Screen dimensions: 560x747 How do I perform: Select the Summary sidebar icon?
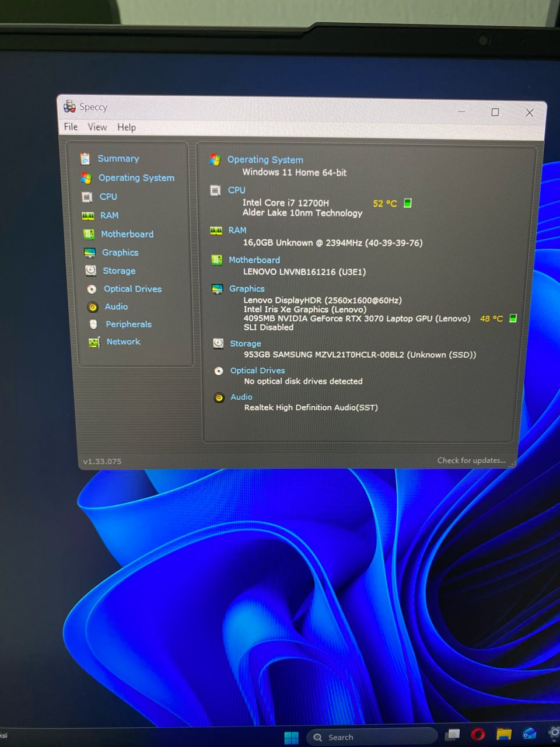coord(85,159)
